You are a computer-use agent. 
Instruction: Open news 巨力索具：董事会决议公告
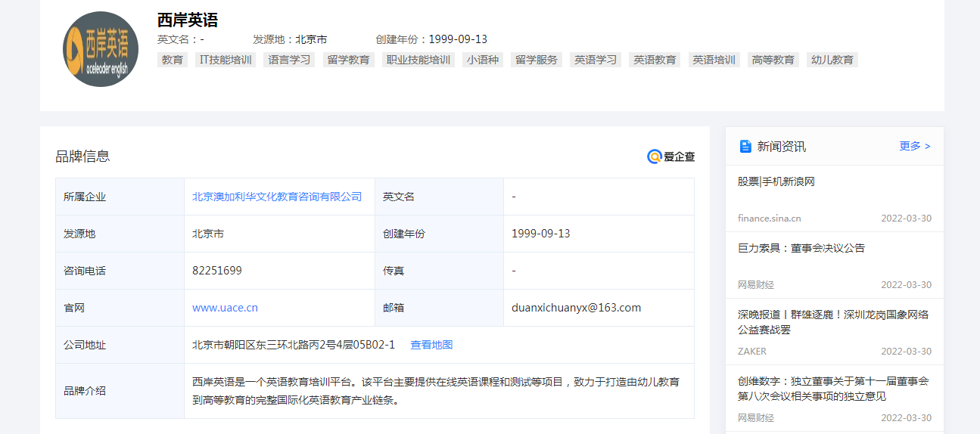801,248
